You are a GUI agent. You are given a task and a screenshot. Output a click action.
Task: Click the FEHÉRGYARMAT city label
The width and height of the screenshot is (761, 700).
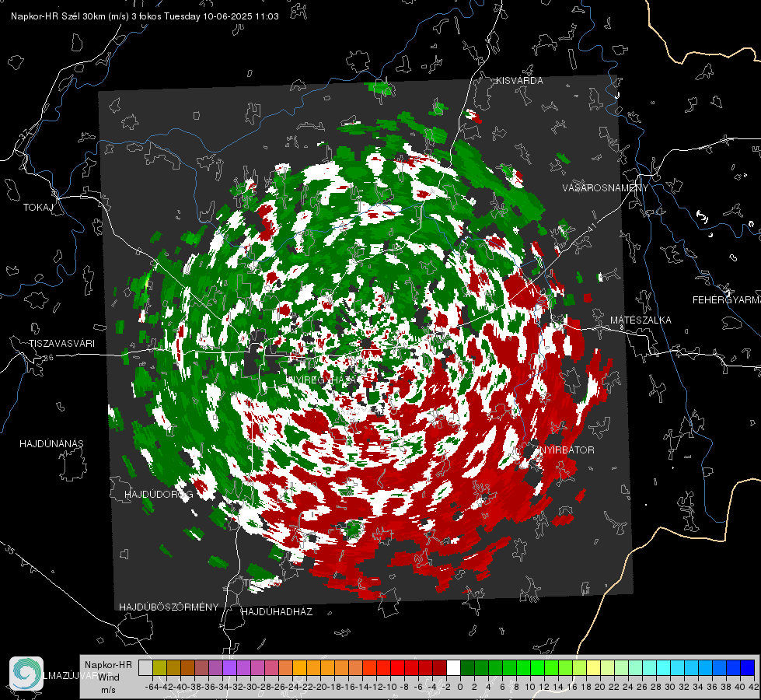pos(727,300)
